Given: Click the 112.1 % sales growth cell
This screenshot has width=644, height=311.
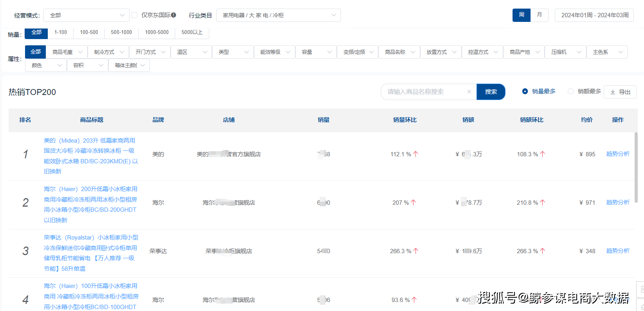Looking at the screenshot, I should [x=404, y=154].
